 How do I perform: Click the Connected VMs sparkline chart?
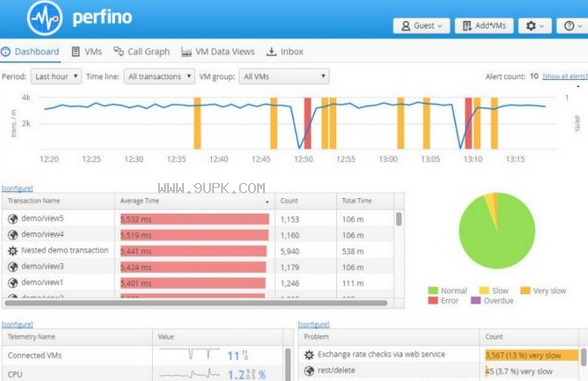(x=189, y=354)
